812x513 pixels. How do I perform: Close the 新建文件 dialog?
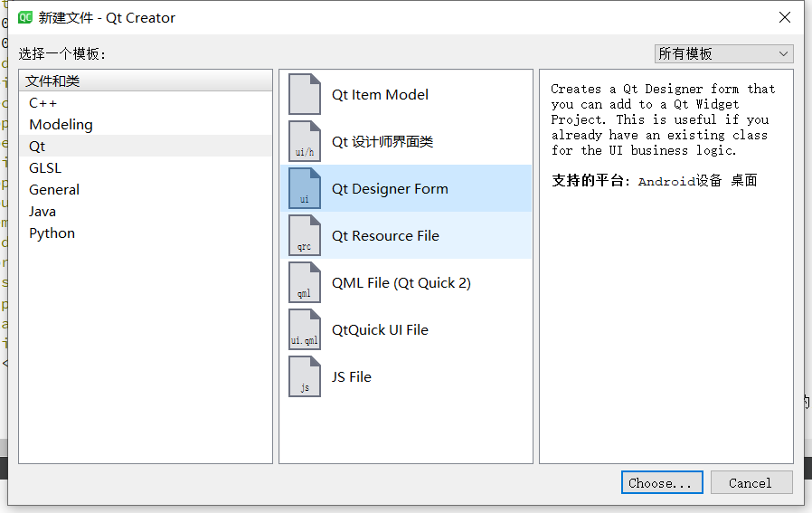coord(785,17)
